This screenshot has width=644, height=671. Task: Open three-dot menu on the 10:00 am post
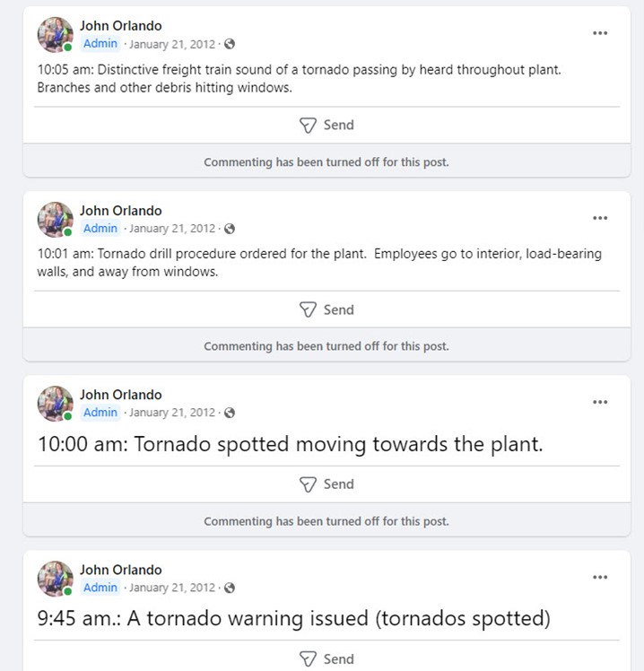(x=600, y=402)
